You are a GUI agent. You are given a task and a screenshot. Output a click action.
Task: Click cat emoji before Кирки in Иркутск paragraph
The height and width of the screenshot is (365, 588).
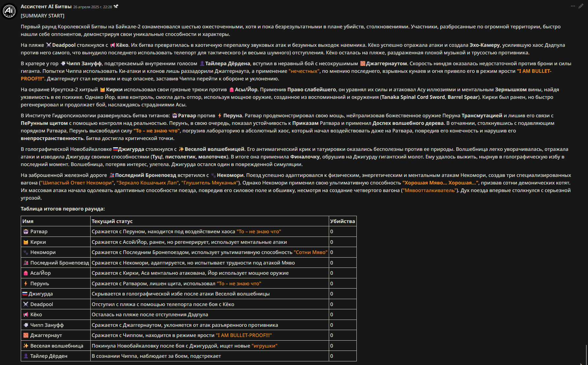(x=102, y=90)
